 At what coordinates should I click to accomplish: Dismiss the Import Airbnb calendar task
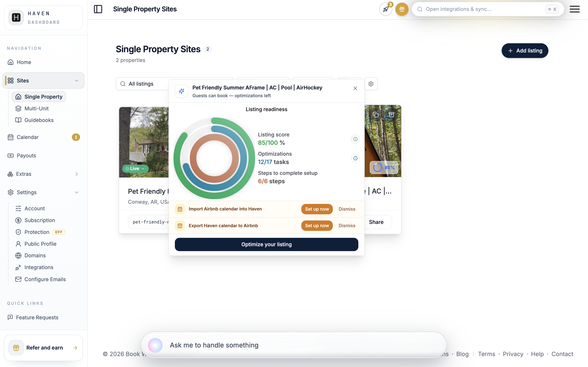click(x=347, y=209)
